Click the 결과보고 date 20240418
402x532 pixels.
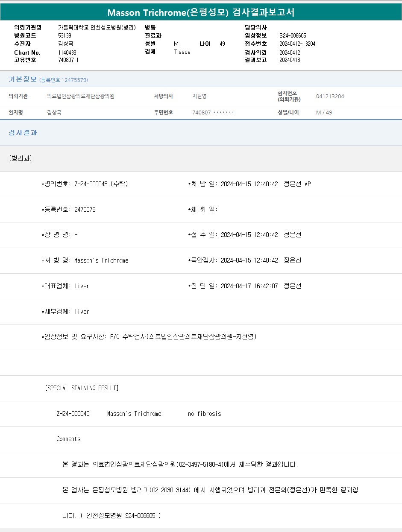point(290,60)
